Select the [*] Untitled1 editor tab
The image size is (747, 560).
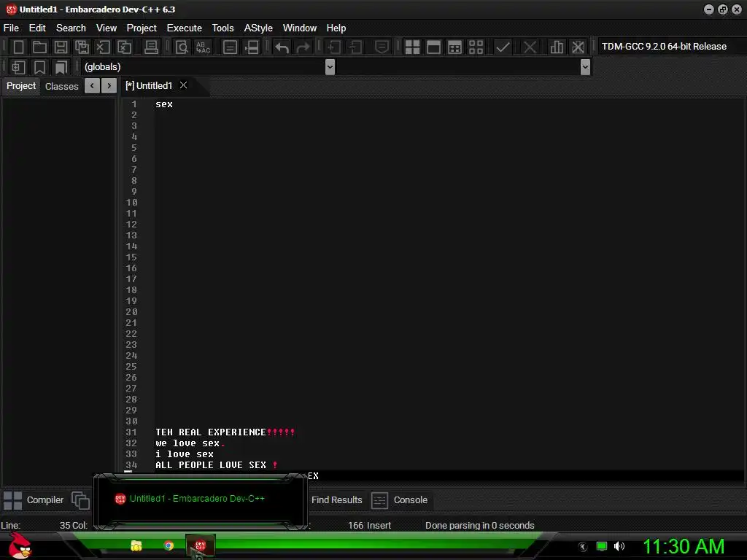pos(149,86)
